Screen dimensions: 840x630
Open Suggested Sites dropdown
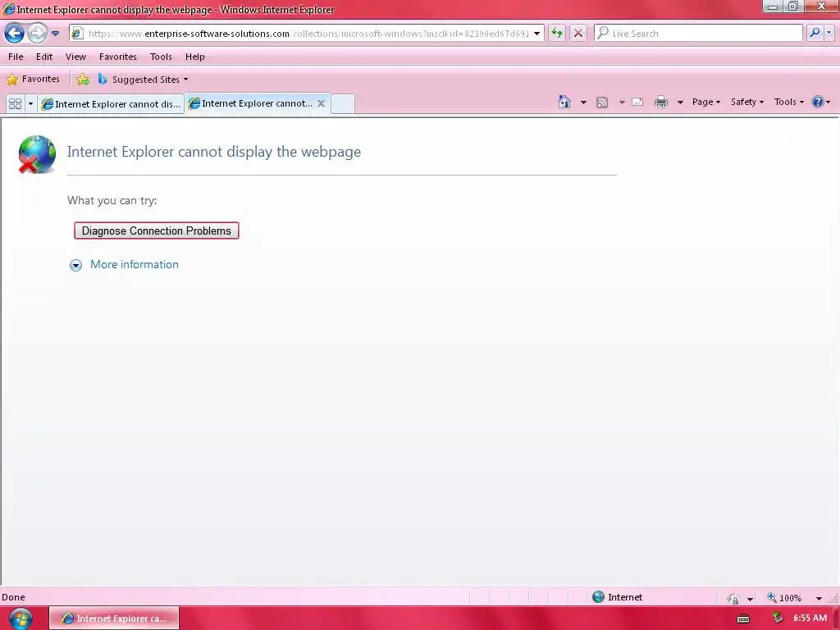point(143,80)
